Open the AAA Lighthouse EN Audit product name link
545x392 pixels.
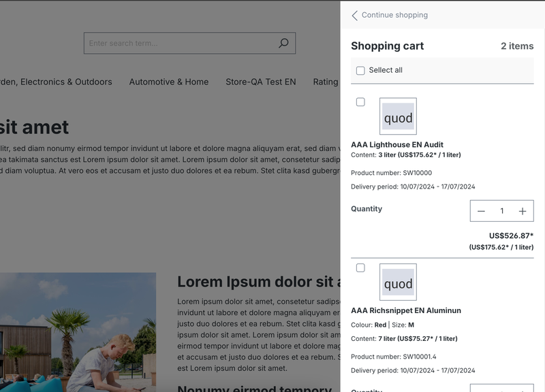click(397, 144)
